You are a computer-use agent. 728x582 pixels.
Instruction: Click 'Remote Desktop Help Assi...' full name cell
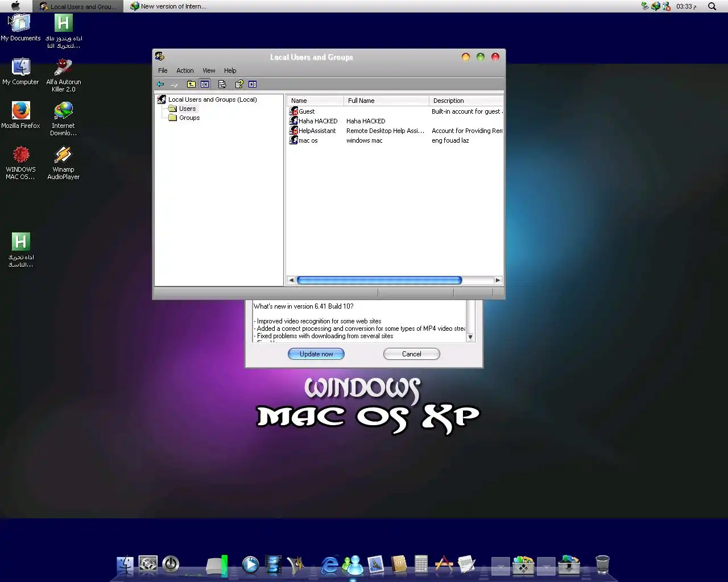[385, 131]
